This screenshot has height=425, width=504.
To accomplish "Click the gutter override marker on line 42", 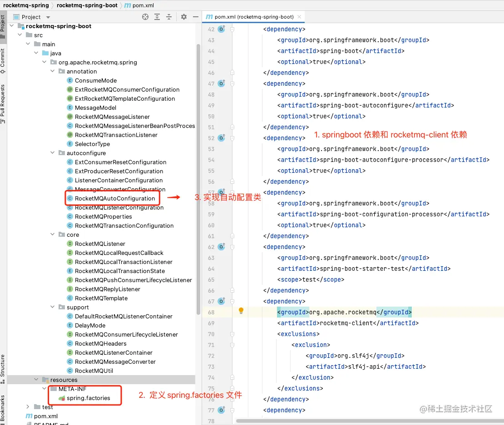I will click(222, 29).
